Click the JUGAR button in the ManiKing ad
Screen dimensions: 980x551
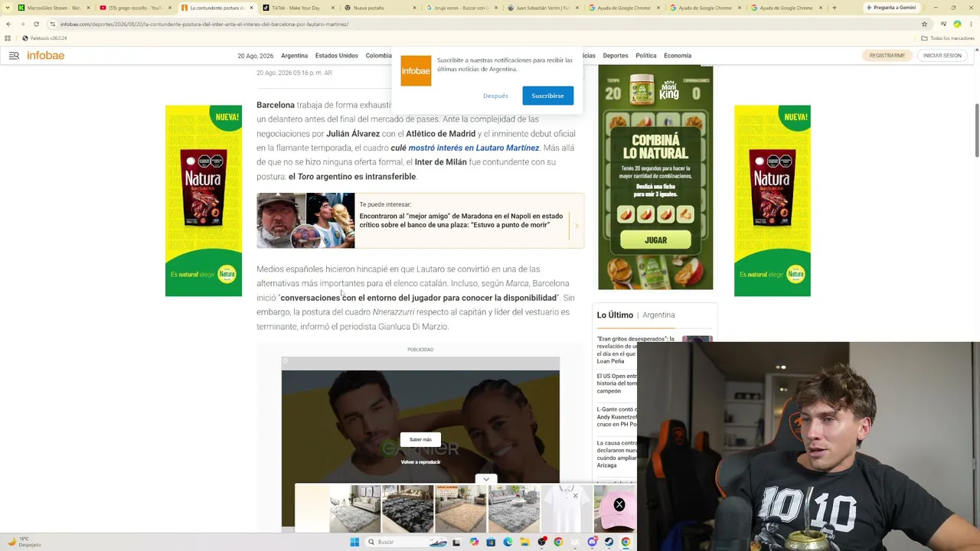(656, 240)
